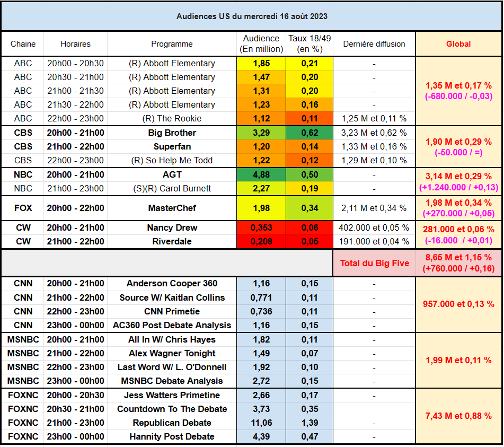Click the red Riverdale audience cell 0,208
This screenshot has width=504, height=447.
(261, 241)
